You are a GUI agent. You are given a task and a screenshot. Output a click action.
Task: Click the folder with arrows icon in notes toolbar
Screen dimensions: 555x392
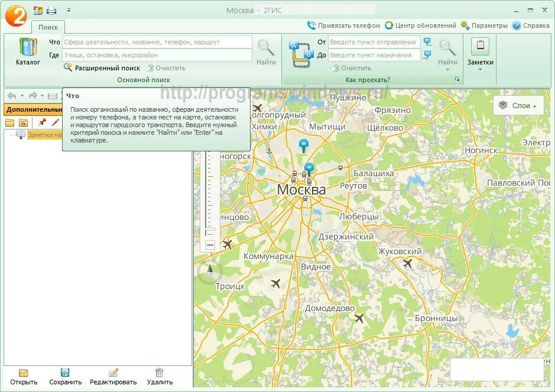click(24, 123)
